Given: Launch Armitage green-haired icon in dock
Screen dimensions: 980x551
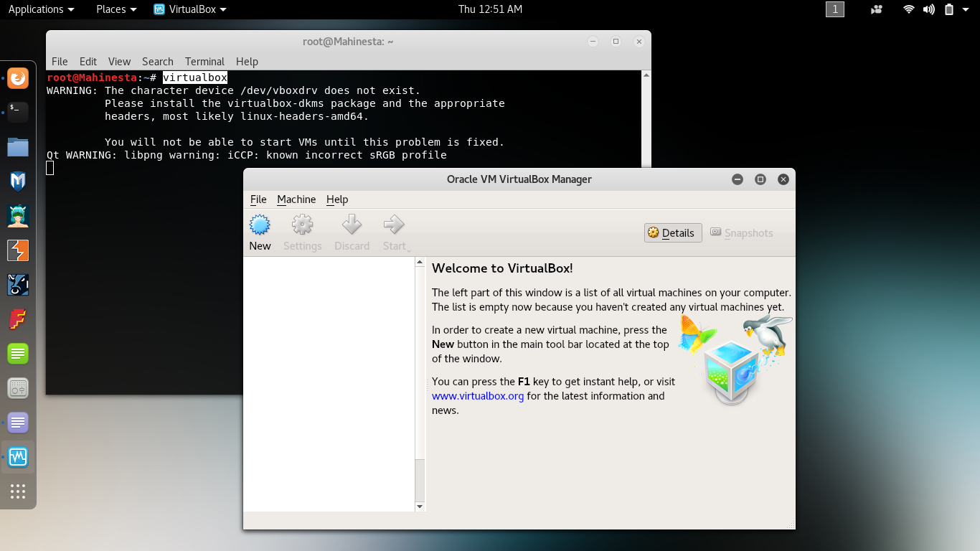Looking at the screenshot, I should [x=18, y=216].
